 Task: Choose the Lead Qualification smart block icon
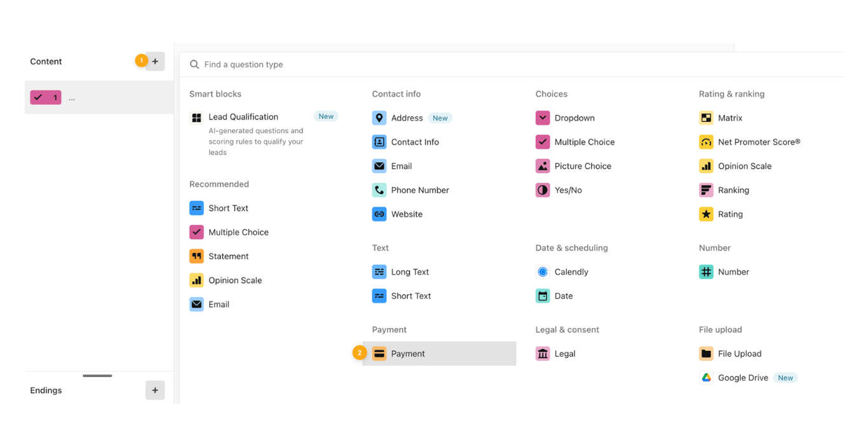pos(196,118)
